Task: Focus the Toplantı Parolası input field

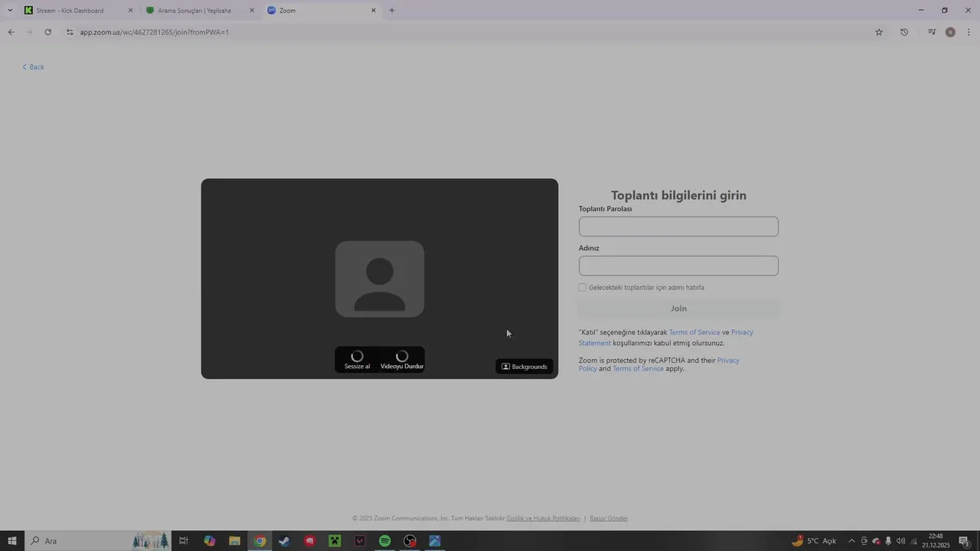Action: [678, 227]
